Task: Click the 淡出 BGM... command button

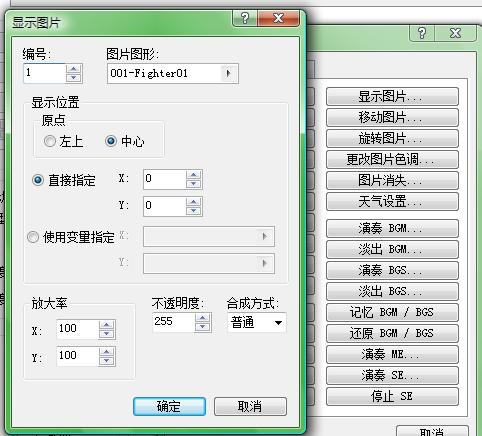Action: [x=392, y=249]
